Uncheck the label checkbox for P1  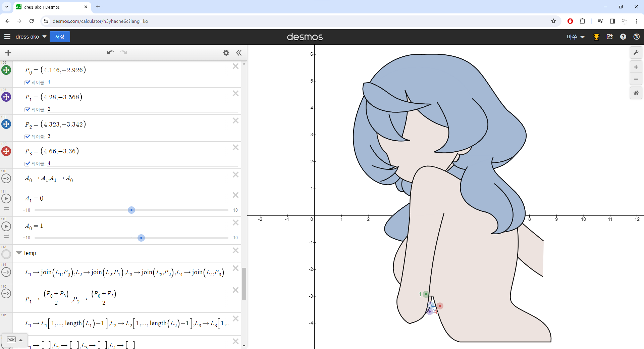[28, 109]
